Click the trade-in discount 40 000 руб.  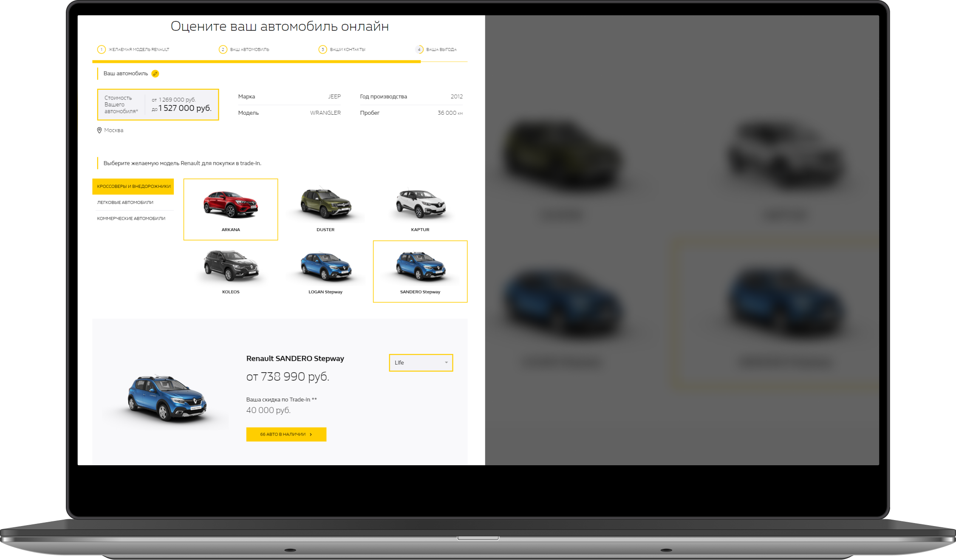coord(269,410)
